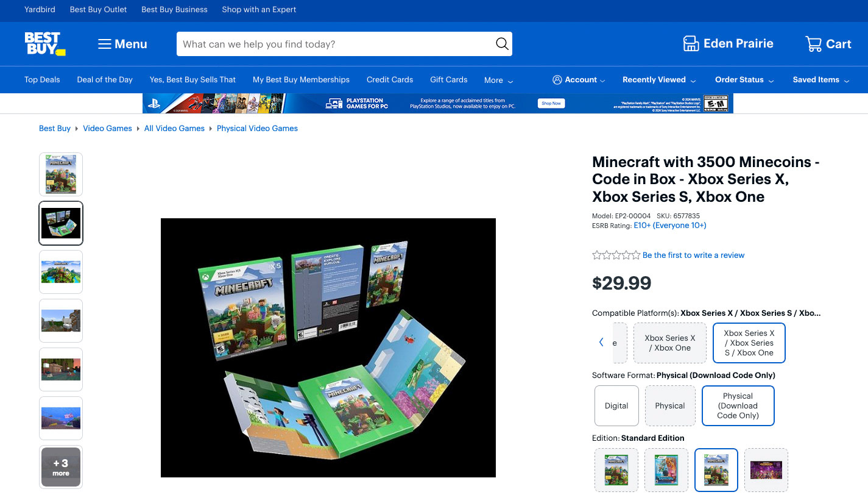Viewport: 868px width, 503px height.
Task: Expand the More dropdown in navigation
Action: click(x=498, y=80)
